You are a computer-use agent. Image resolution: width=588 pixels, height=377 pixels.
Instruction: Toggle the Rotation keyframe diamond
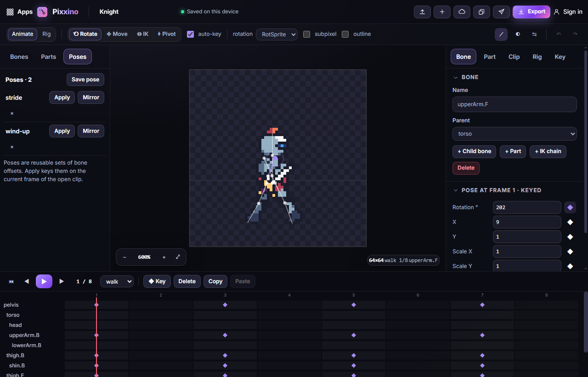pyautogui.click(x=570, y=207)
